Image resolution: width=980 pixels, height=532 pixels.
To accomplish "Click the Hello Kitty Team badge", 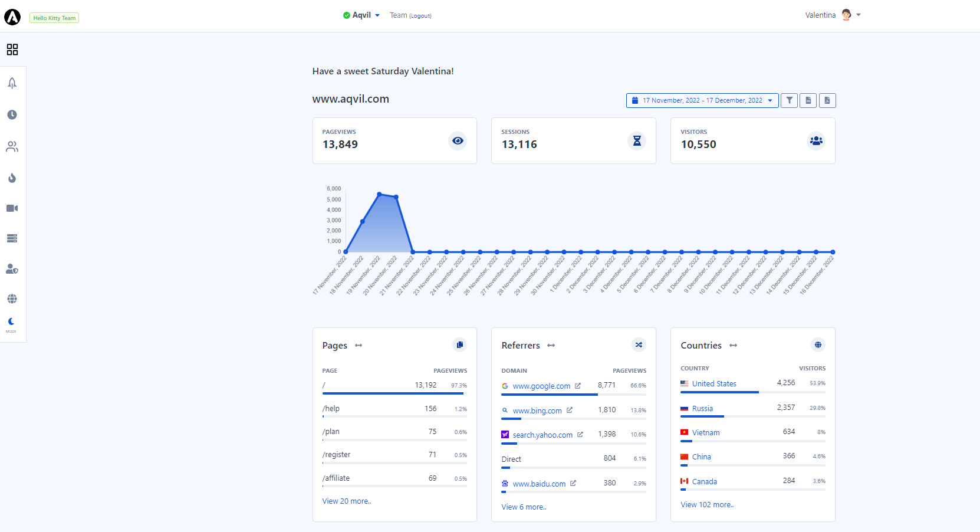I will [54, 18].
